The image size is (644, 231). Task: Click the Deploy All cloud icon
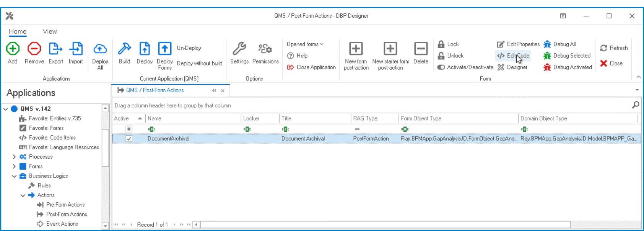click(x=100, y=49)
